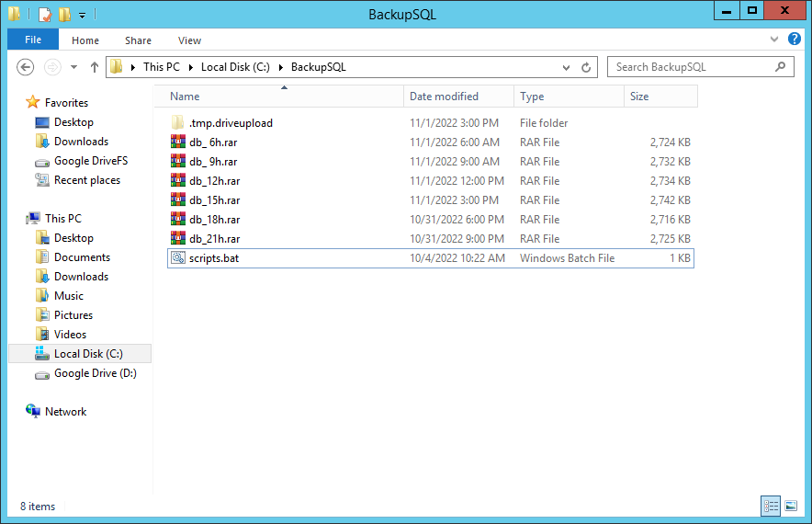This screenshot has width=812, height=524.
Task: Switch to Details view layout
Action: tap(771, 506)
